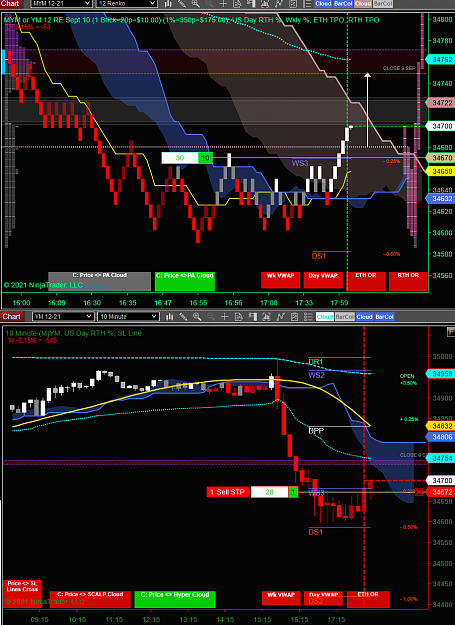455x625 pixels.
Task: Toggle gray BarCol button in lower toolbar
Action: pyautogui.click(x=344, y=317)
